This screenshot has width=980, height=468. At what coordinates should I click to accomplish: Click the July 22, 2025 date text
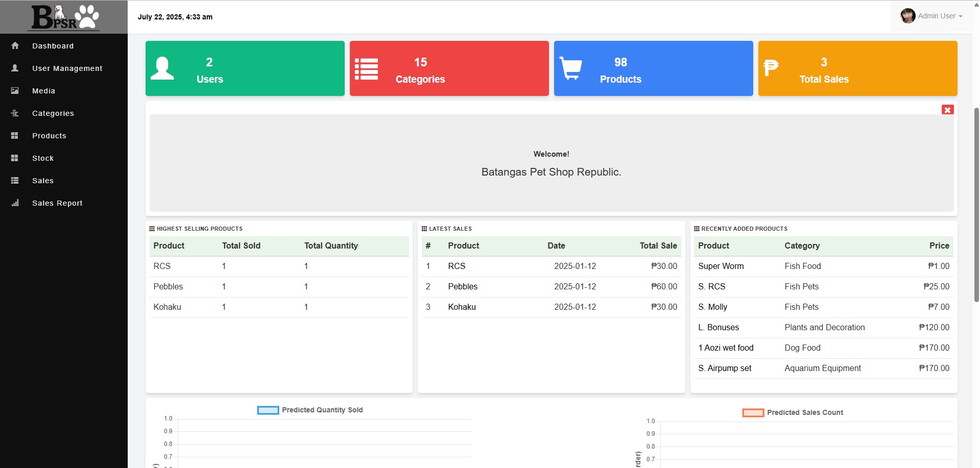175,17
